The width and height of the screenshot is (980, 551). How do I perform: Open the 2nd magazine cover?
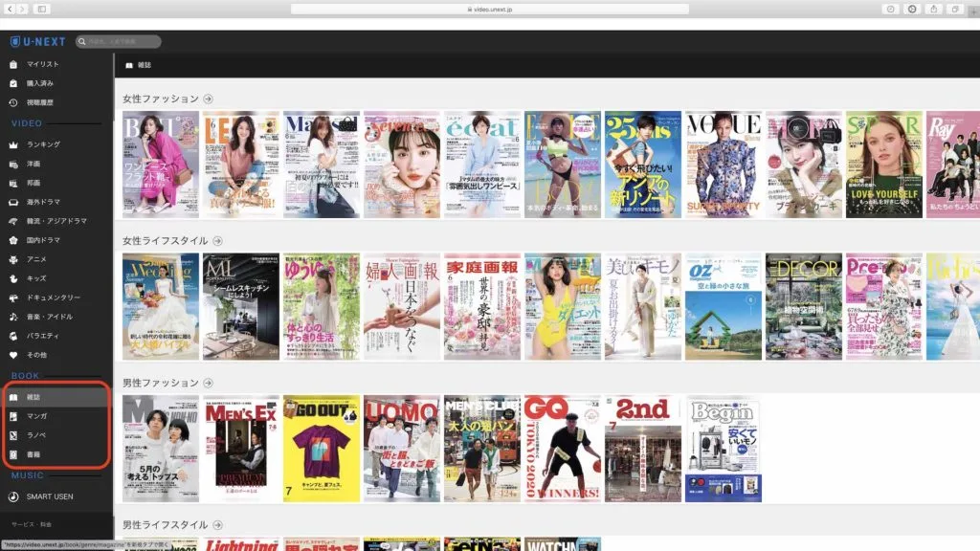click(642, 449)
